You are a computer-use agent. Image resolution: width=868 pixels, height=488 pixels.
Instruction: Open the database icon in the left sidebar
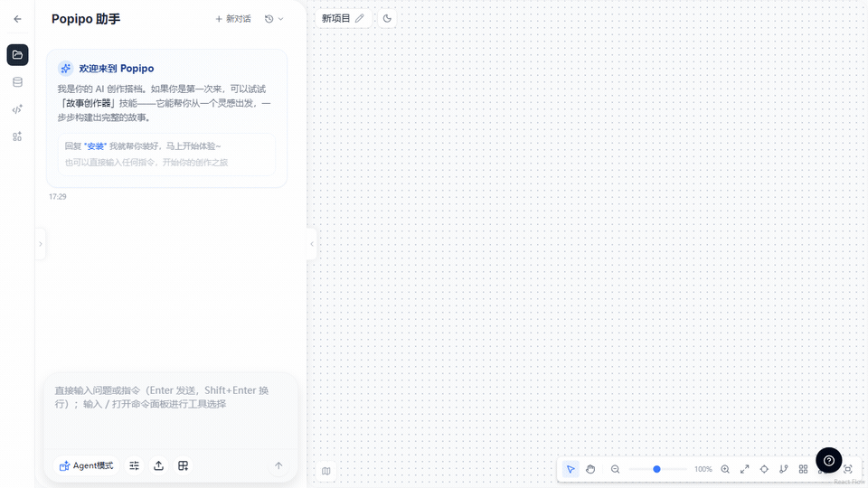[17, 82]
